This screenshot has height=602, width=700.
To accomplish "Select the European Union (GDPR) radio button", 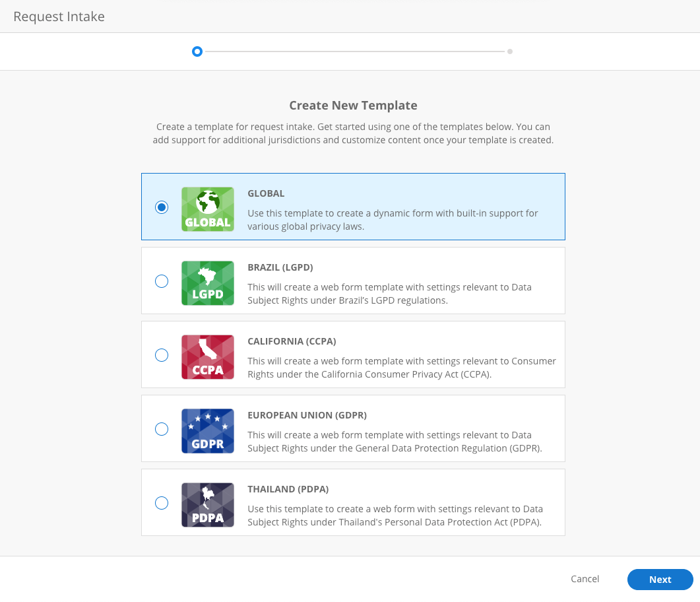I will 162,429.
